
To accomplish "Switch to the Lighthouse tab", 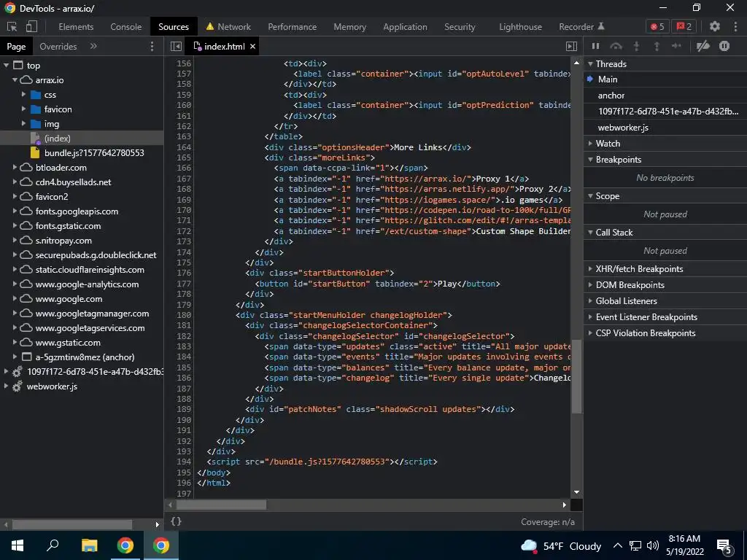I will pyautogui.click(x=520, y=27).
